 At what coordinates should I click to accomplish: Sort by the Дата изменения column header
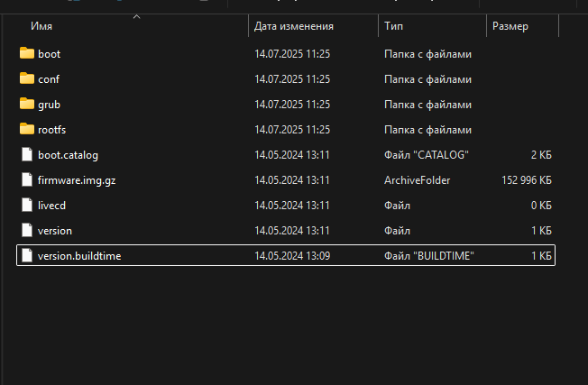314,26
